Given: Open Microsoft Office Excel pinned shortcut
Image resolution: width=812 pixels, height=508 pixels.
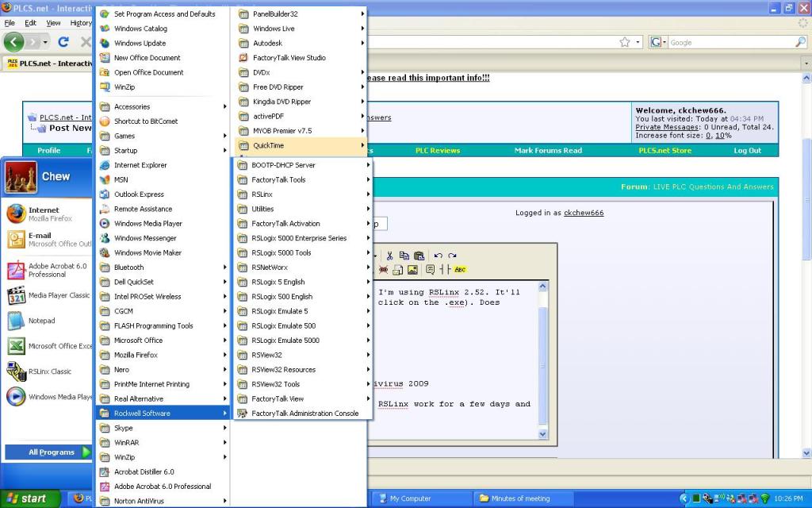Looking at the screenshot, I should [x=49, y=346].
